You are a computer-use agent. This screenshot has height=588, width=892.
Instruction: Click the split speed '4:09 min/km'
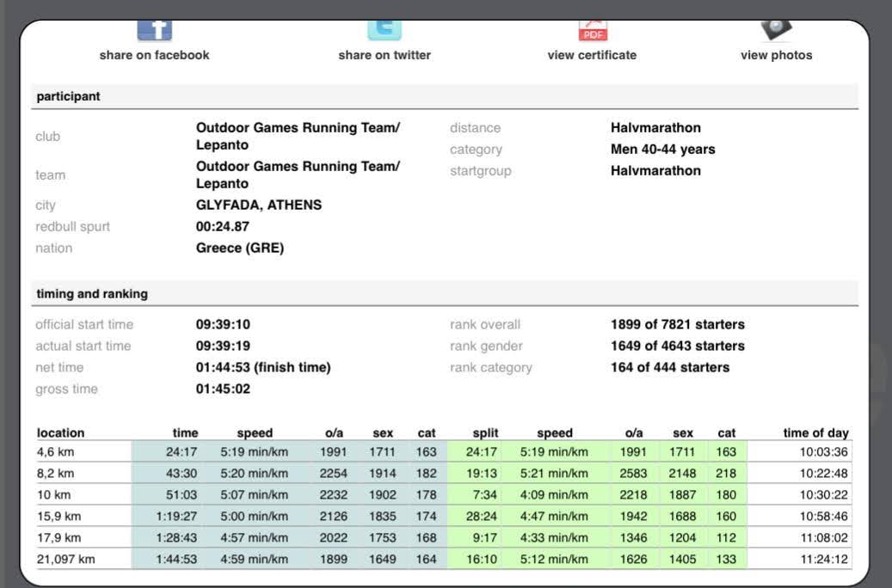[554, 495]
